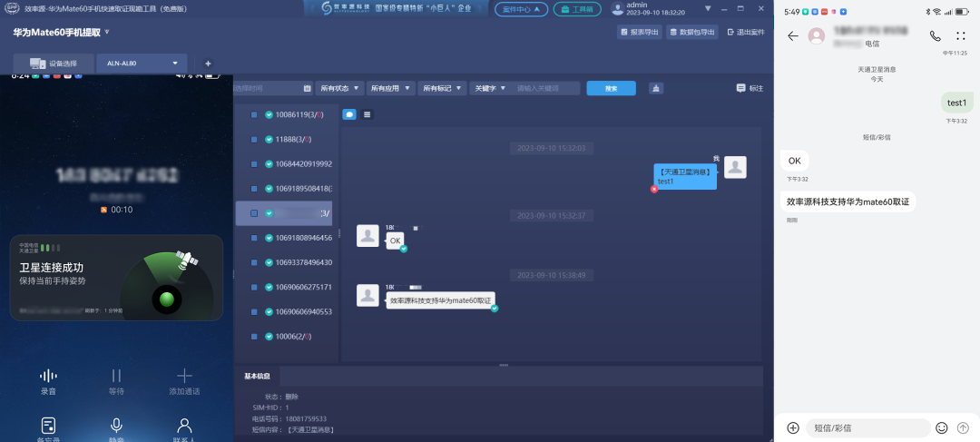
Task: Click my avatar beside test1 message
Action: pos(736,168)
